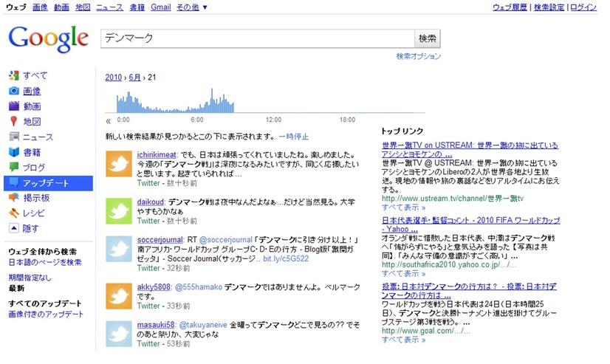
Task: Click 6月 in the date breadcrumb
Action: pyautogui.click(x=134, y=77)
